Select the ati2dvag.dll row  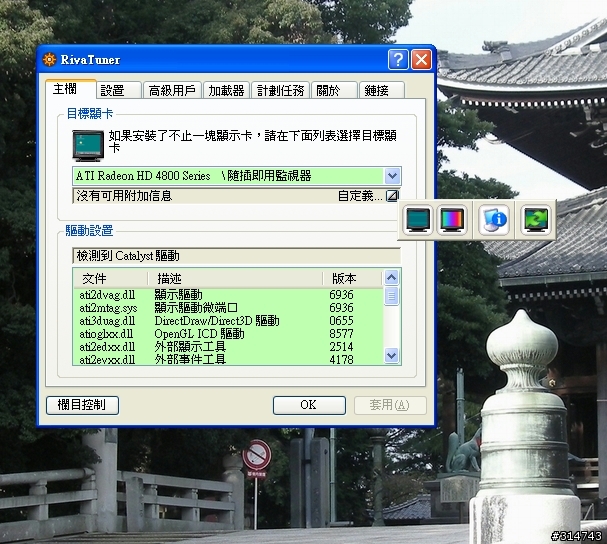coord(228,295)
